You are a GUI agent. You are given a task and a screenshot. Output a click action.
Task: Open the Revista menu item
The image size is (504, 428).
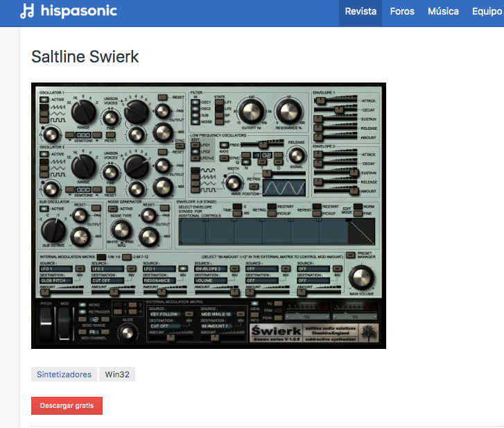tap(360, 12)
